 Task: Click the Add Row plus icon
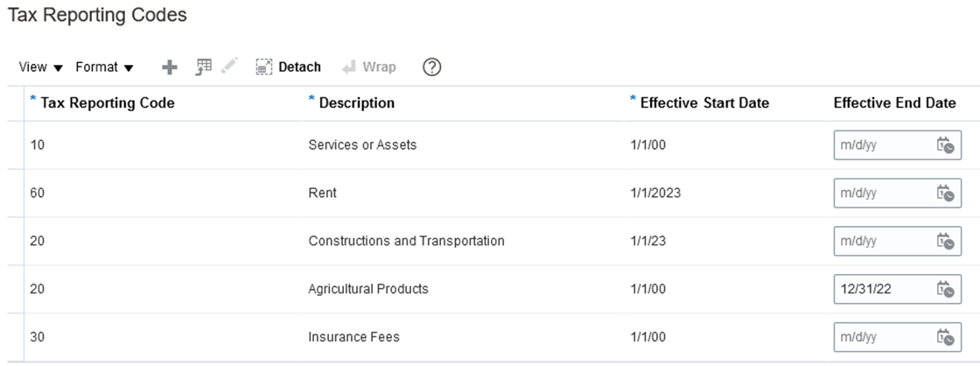[x=171, y=67]
